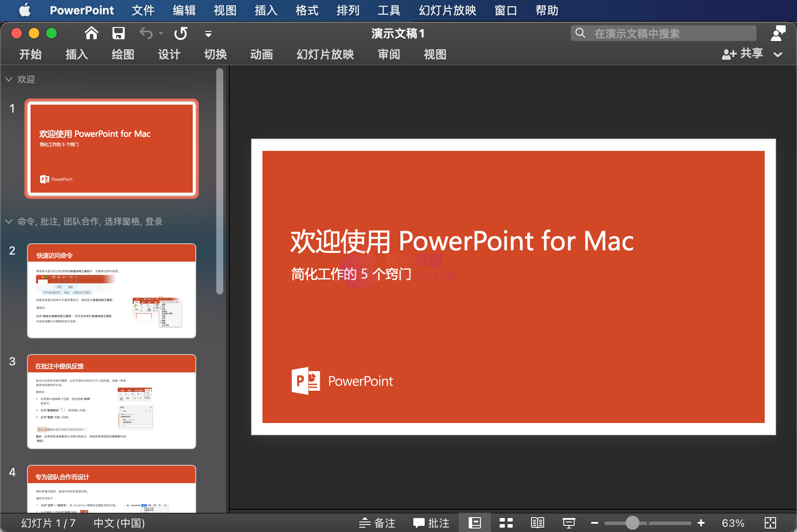Collapse the 欢迎 section
This screenshot has height=532, width=797.
[x=9, y=79]
